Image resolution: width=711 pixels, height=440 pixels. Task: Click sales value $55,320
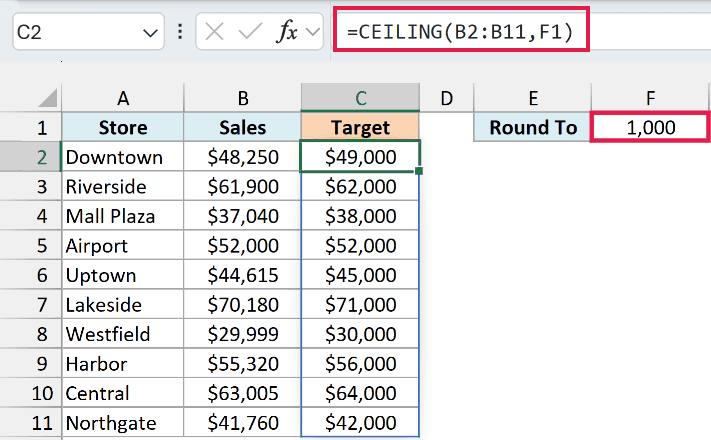coord(243,363)
